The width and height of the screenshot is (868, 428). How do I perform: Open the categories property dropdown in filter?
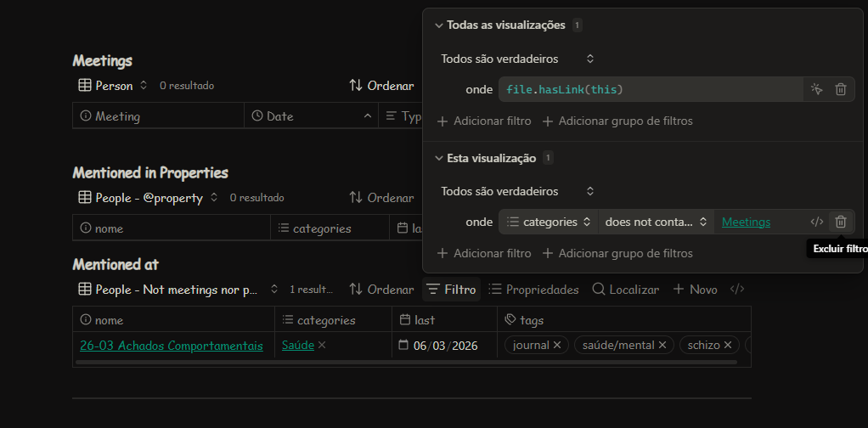click(548, 222)
